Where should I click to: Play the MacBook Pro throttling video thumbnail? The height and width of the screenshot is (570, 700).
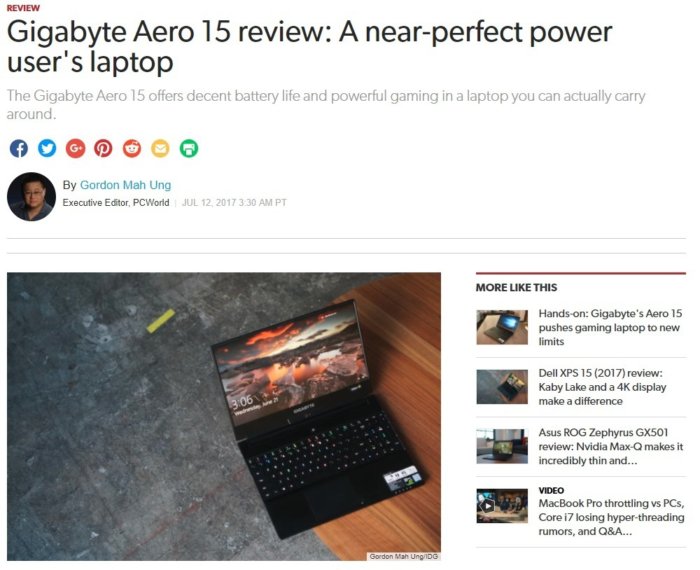click(502, 506)
